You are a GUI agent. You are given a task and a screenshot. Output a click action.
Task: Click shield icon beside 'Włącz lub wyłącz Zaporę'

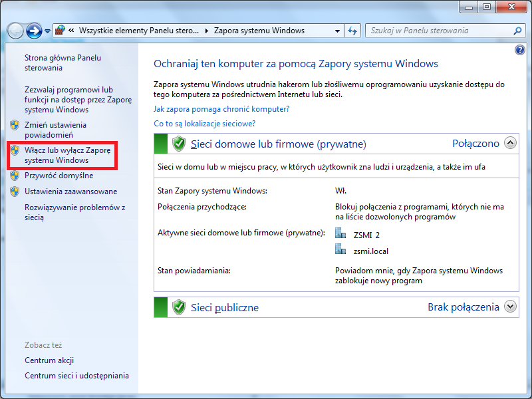point(15,150)
